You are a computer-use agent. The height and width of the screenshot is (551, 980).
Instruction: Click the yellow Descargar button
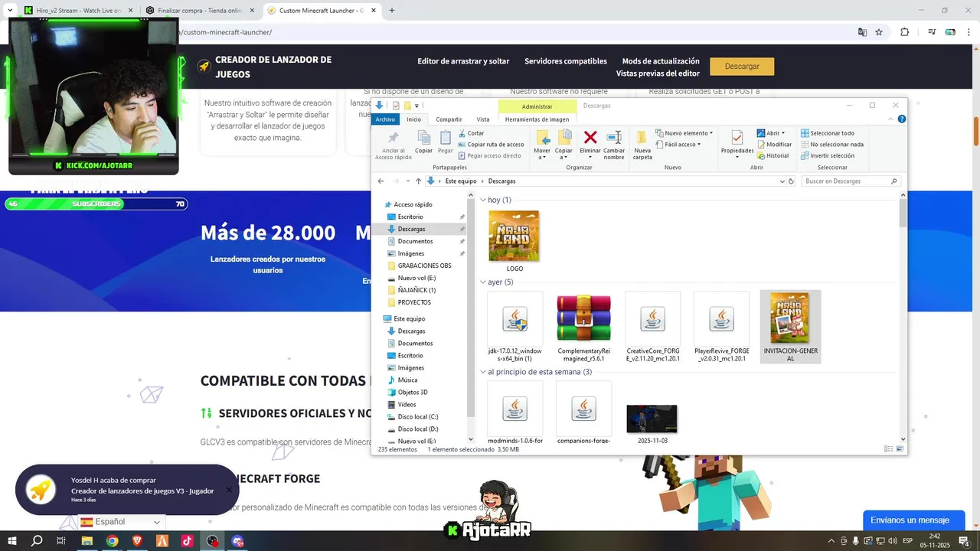tap(742, 67)
